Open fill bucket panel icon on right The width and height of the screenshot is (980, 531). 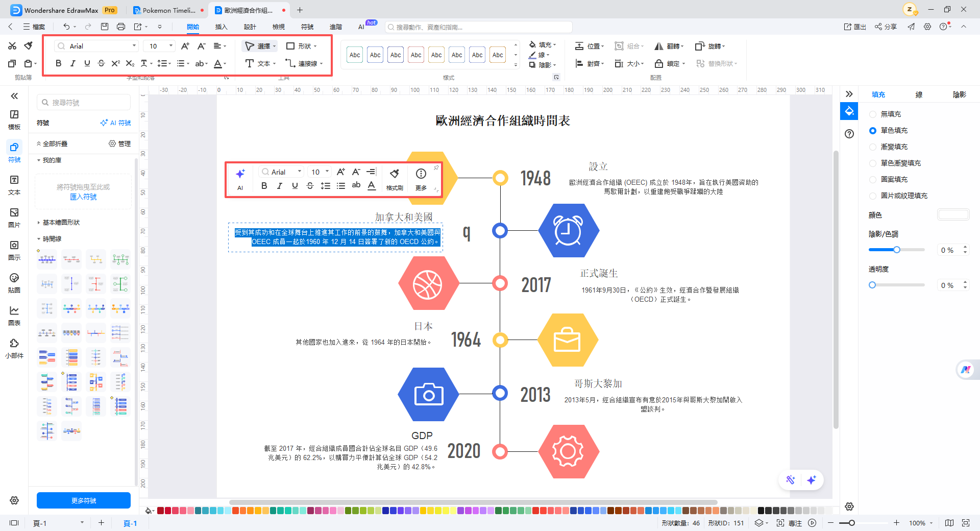[849, 111]
